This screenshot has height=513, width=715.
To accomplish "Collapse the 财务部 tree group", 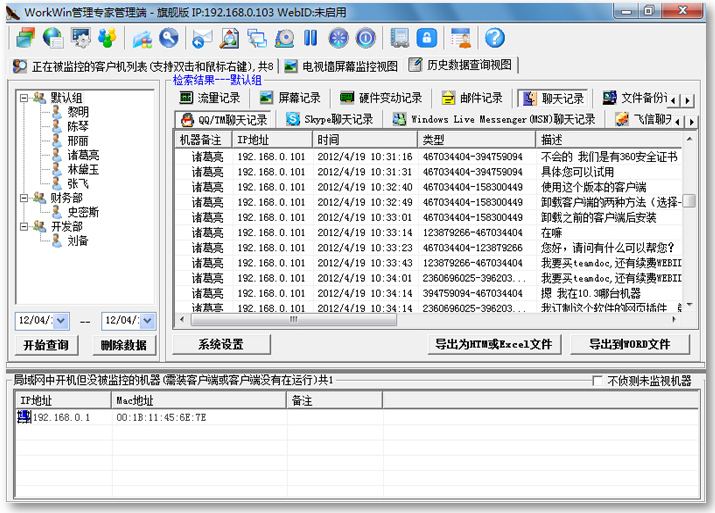I will [24, 198].
